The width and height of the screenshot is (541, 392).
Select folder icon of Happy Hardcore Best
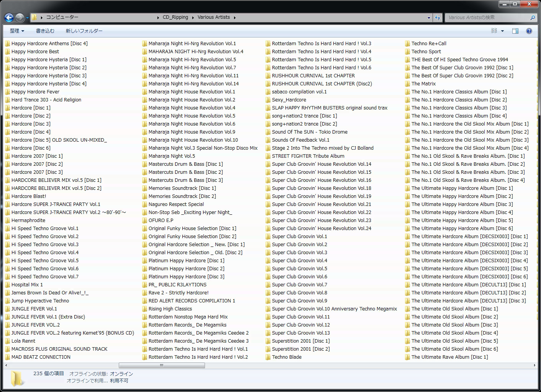pos(7,52)
